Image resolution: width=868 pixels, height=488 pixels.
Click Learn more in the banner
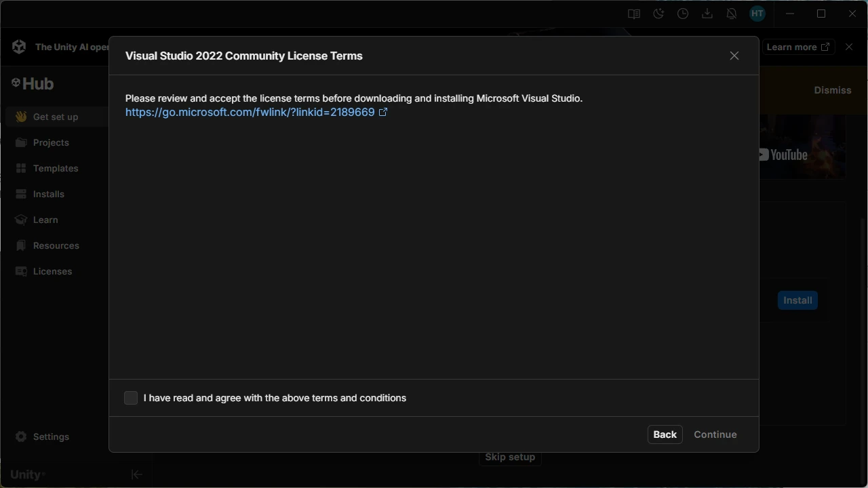pos(797,47)
